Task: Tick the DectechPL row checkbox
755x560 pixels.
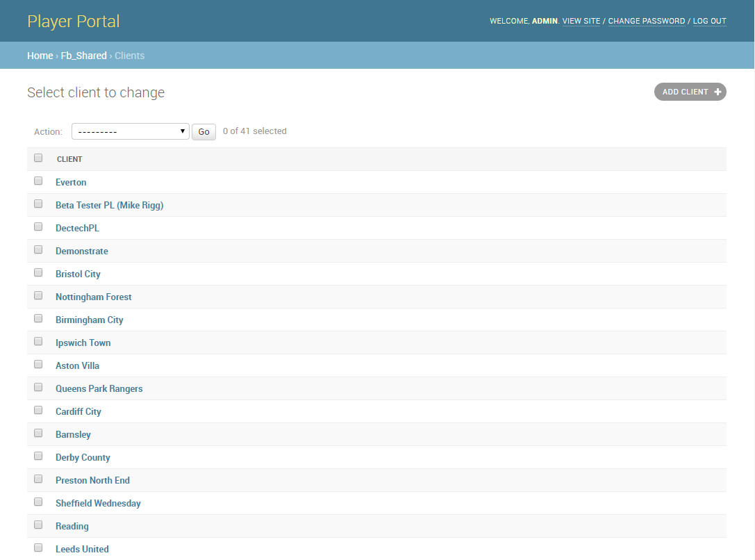Action: [38, 227]
